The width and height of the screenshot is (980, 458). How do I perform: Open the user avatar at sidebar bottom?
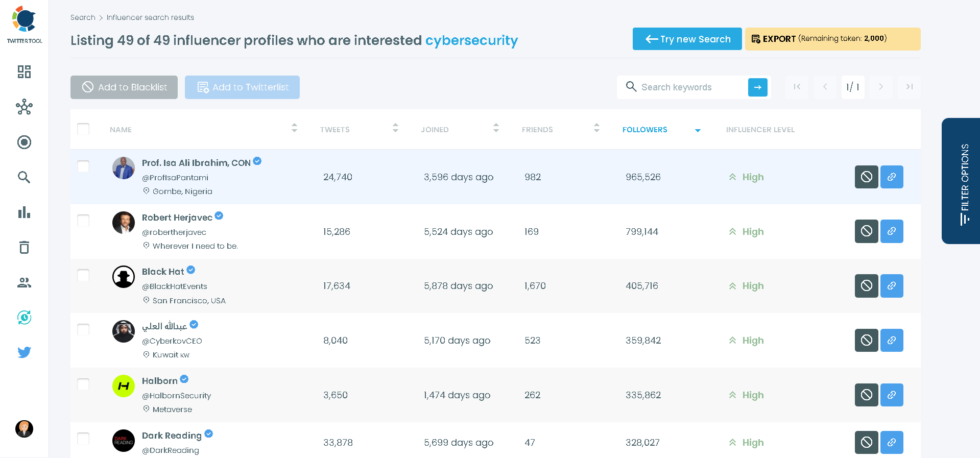[24, 429]
